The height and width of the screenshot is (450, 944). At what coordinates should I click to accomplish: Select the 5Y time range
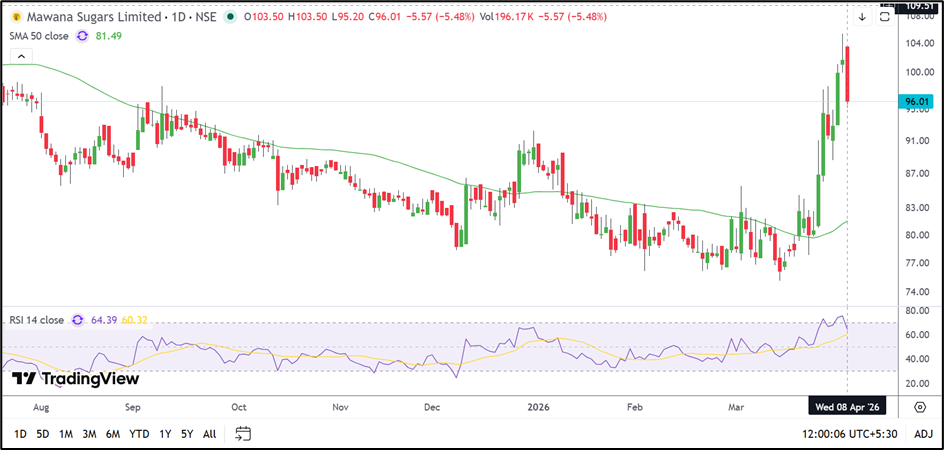(x=187, y=433)
